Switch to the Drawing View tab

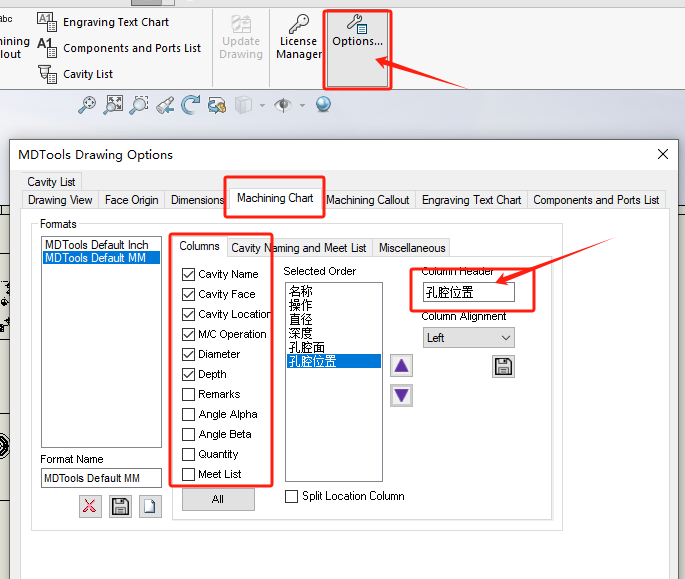(x=60, y=200)
